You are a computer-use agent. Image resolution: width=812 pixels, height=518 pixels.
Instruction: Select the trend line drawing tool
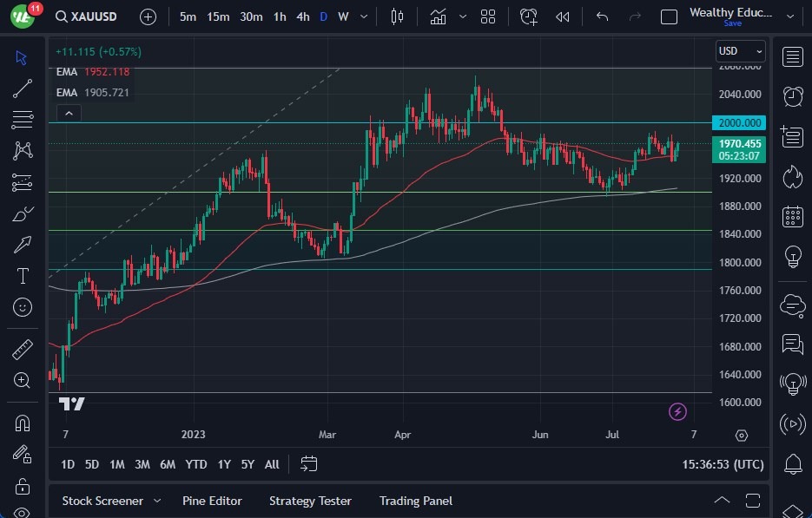23,88
